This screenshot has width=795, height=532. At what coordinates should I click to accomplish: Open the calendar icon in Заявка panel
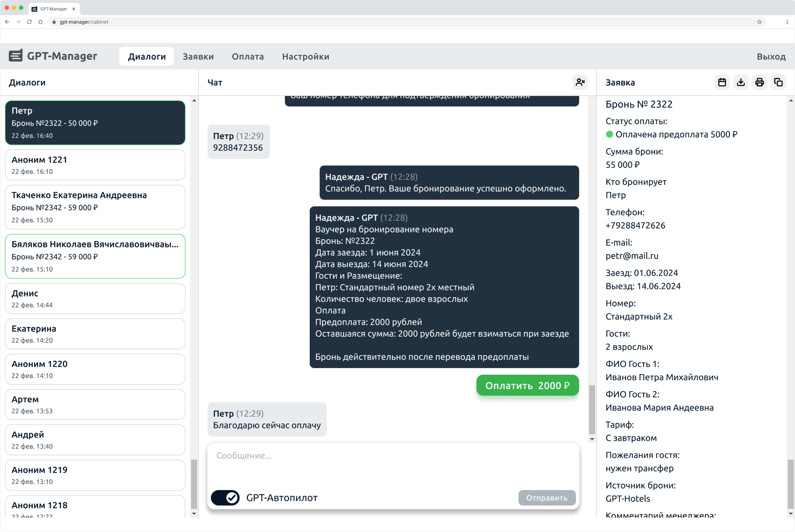coord(722,82)
